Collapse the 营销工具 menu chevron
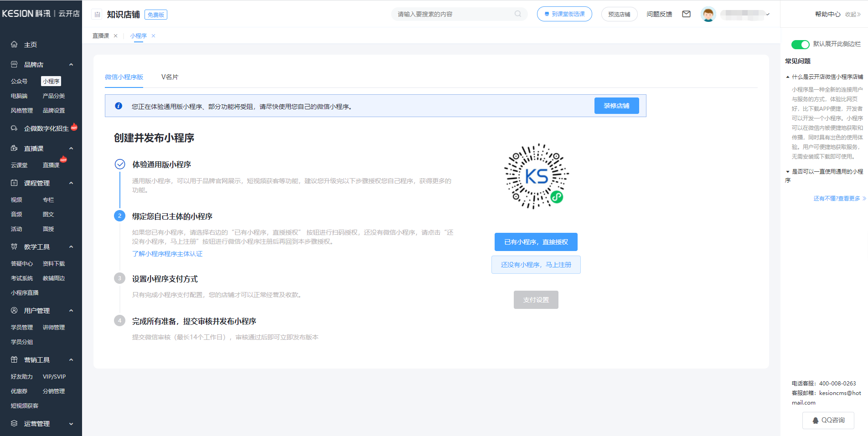Screen dimensions: 868x436 coord(71,360)
